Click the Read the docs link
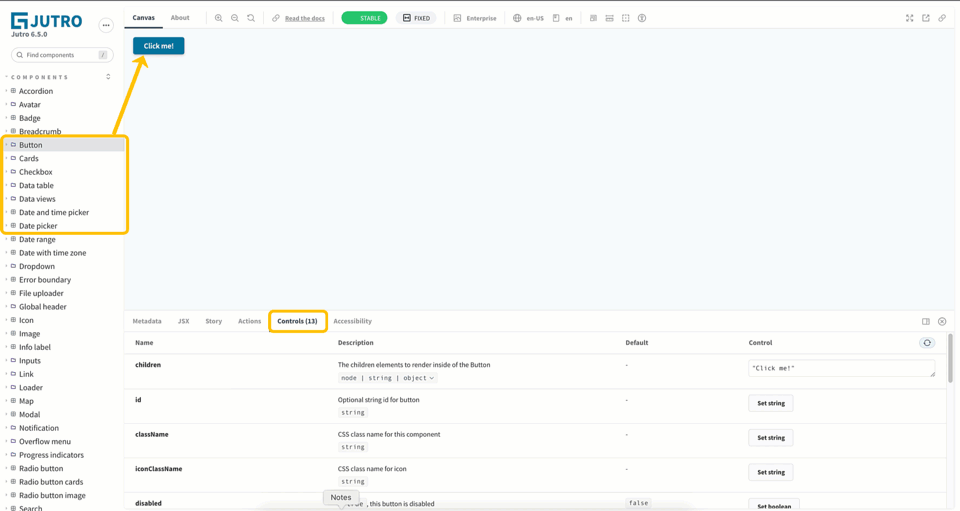This screenshot has width=960, height=511. [x=305, y=18]
